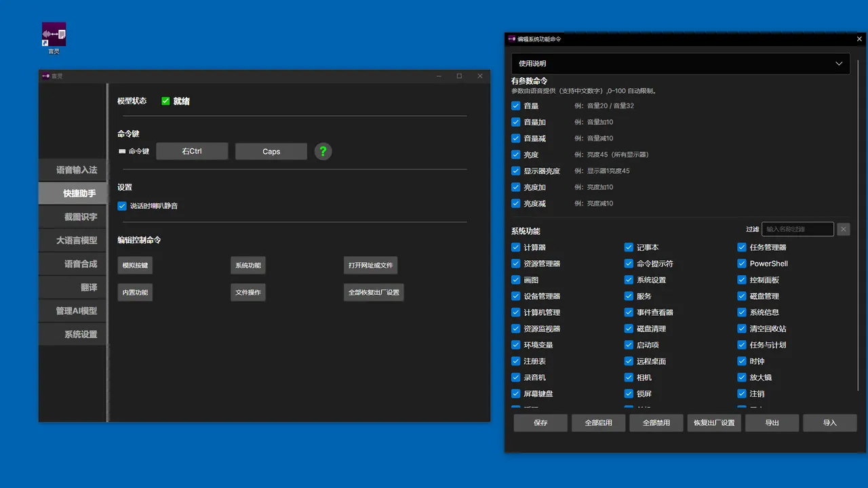The image size is (868, 488).
Task: Switch to the 翻译 tab
Action: (73, 287)
